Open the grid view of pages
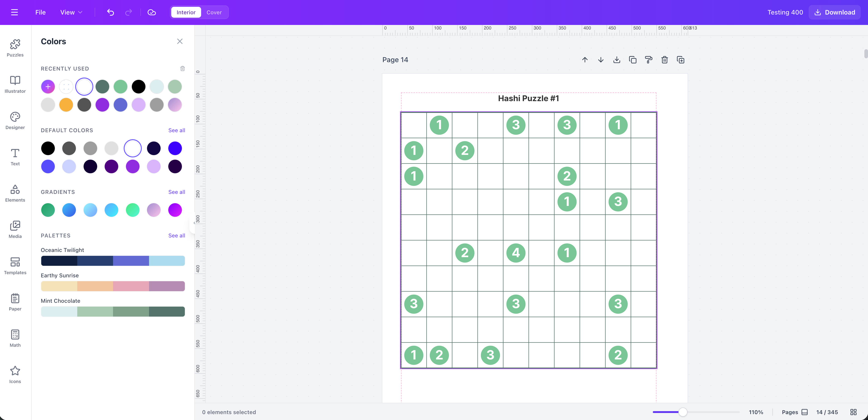Viewport: 868px width, 420px height. [853, 412]
